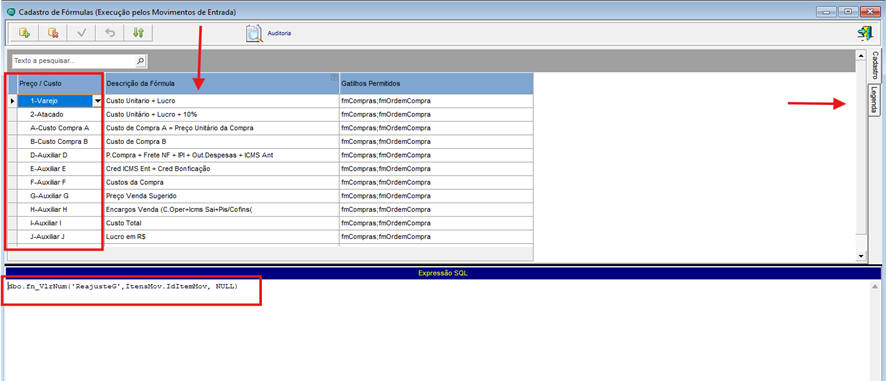
Task: Select the E-Auxiliar E row
Action: pyautogui.click(x=60, y=168)
